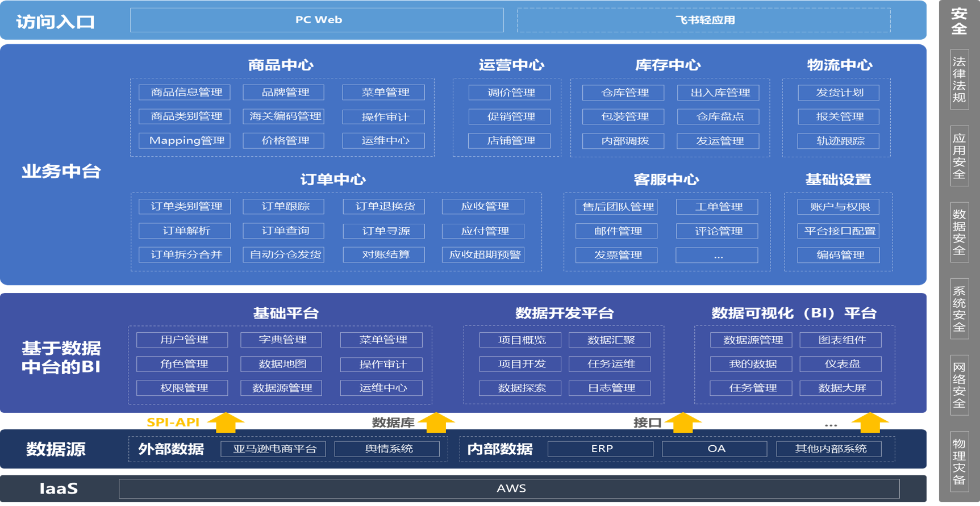Select the PC Web access entry
Image resolution: width=980 pixels, height=506 pixels.
click(x=317, y=20)
